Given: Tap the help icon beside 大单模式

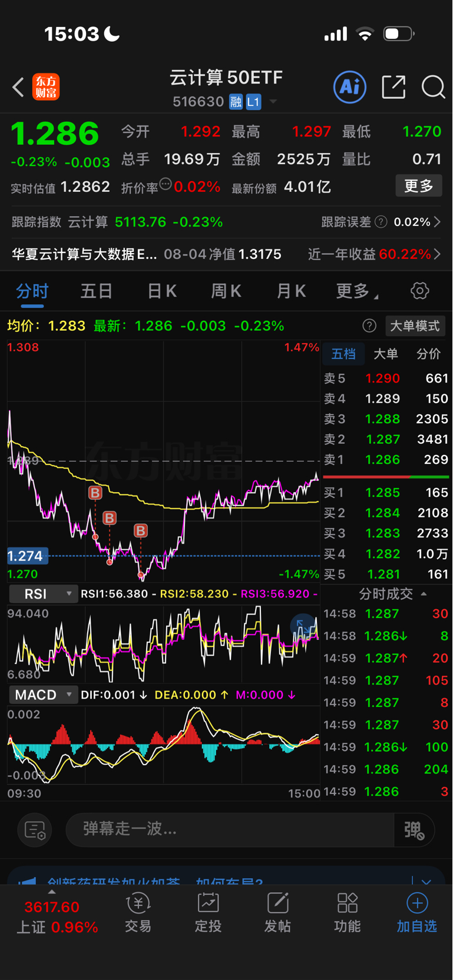Looking at the screenshot, I should [369, 326].
